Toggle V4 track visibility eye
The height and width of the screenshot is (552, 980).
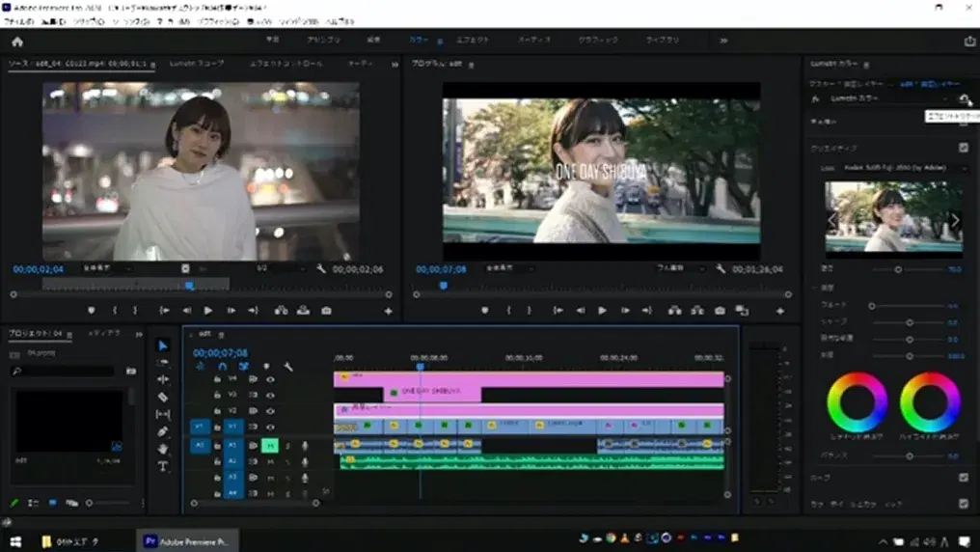(270, 379)
